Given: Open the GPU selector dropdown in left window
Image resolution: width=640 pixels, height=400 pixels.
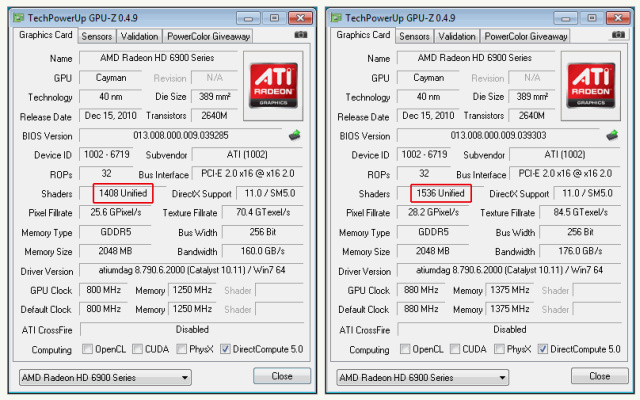Looking at the screenshot, I should click(105, 378).
